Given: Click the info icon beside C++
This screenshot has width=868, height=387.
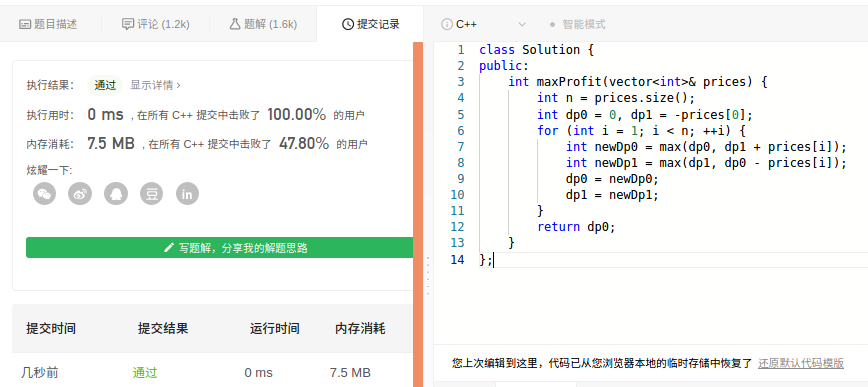Looking at the screenshot, I should pyautogui.click(x=446, y=24).
